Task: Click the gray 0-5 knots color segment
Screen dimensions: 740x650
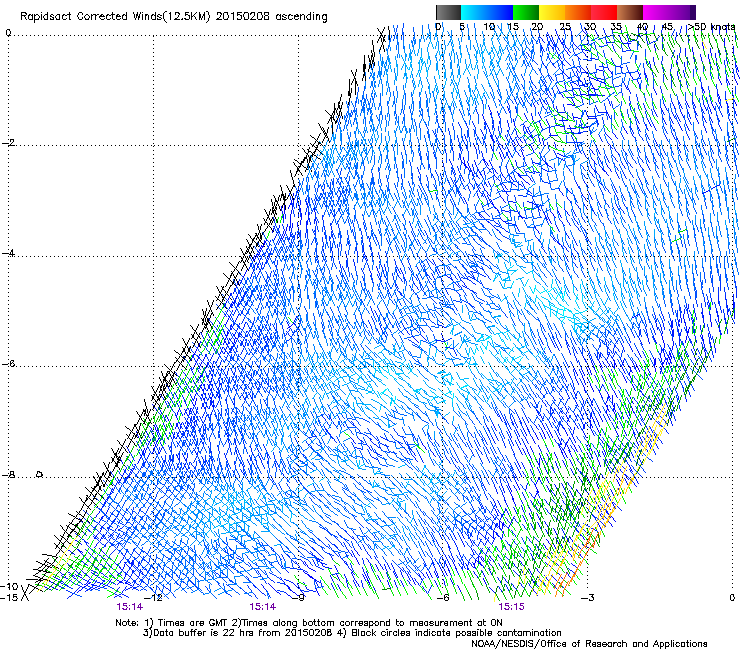Action: 448,12
